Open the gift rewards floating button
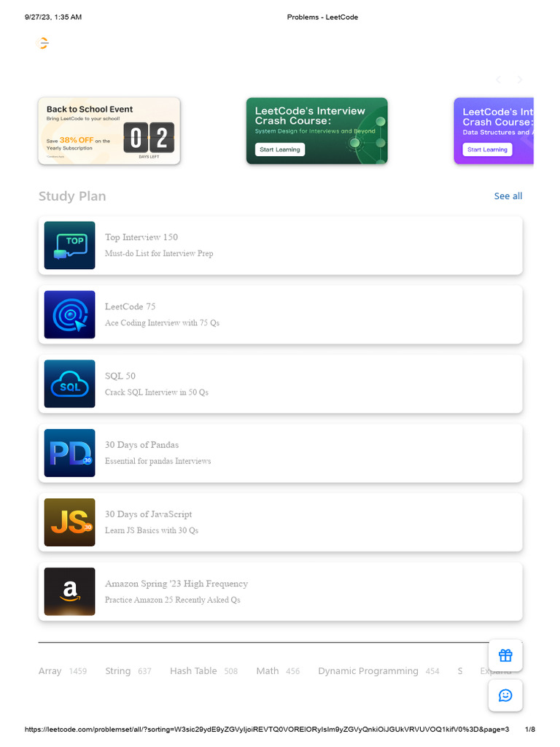 pos(505,656)
